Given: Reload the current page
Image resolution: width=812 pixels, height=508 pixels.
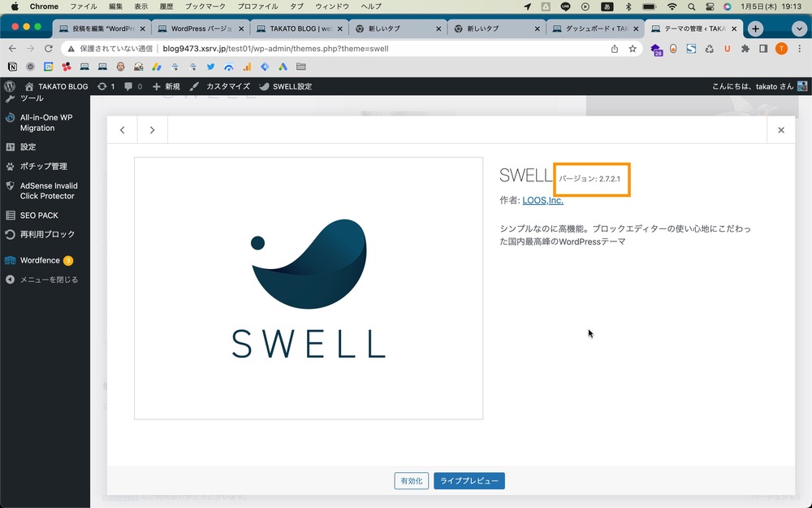Looking at the screenshot, I should [49, 49].
